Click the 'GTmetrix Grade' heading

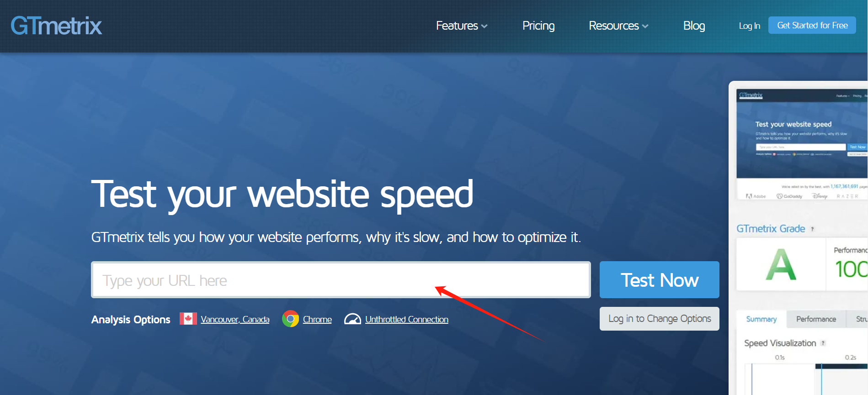coord(771,229)
